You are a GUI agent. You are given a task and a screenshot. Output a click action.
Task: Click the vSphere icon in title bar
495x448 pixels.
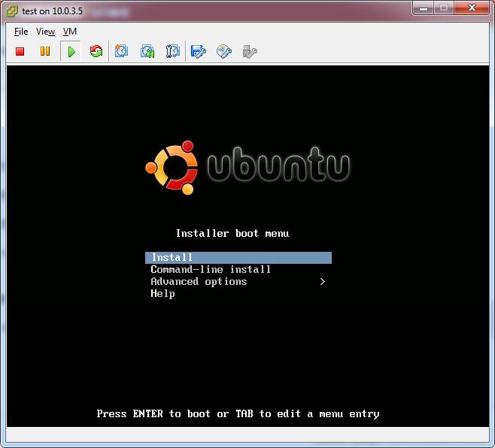(x=12, y=10)
